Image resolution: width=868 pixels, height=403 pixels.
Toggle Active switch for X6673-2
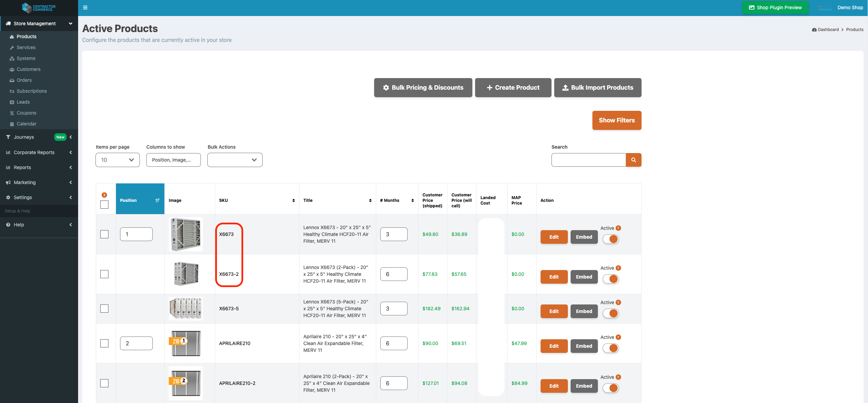point(610,279)
